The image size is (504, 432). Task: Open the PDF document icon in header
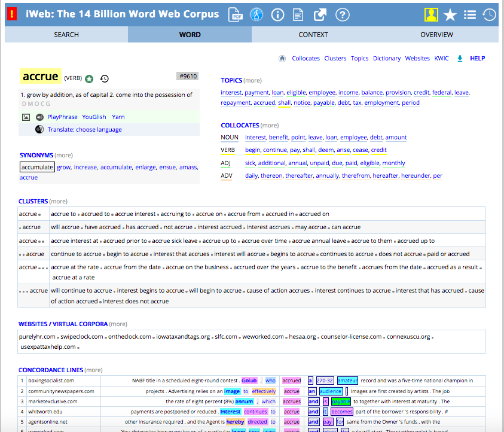(x=236, y=14)
